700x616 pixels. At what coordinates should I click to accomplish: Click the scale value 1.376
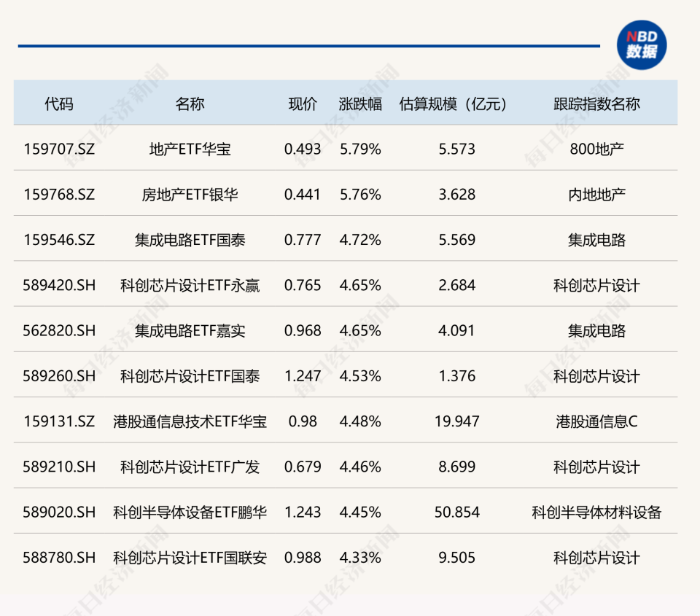(x=456, y=376)
